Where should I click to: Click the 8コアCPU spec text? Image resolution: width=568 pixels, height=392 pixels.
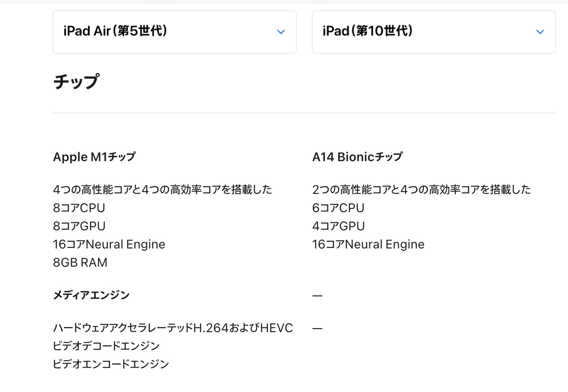coord(79,208)
